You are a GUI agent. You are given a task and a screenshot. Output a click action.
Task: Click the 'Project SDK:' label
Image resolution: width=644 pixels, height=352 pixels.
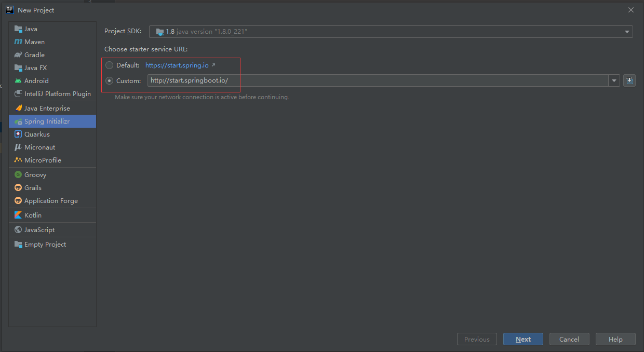(x=123, y=32)
